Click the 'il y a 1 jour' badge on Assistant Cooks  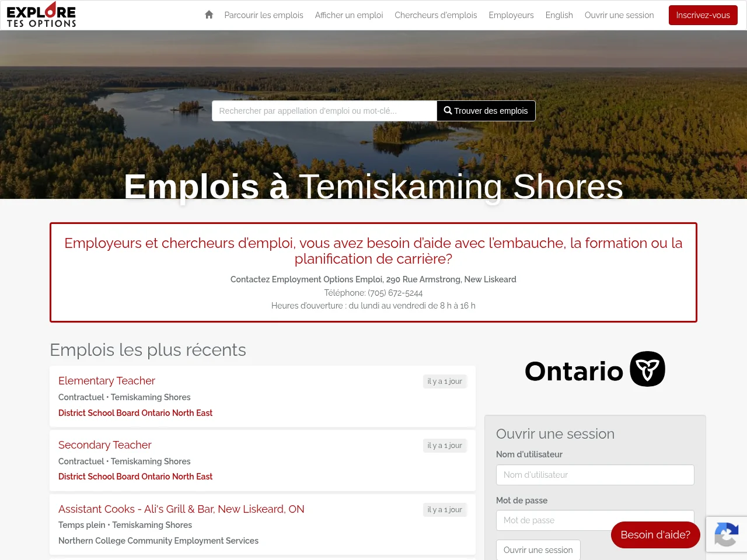coord(445,510)
